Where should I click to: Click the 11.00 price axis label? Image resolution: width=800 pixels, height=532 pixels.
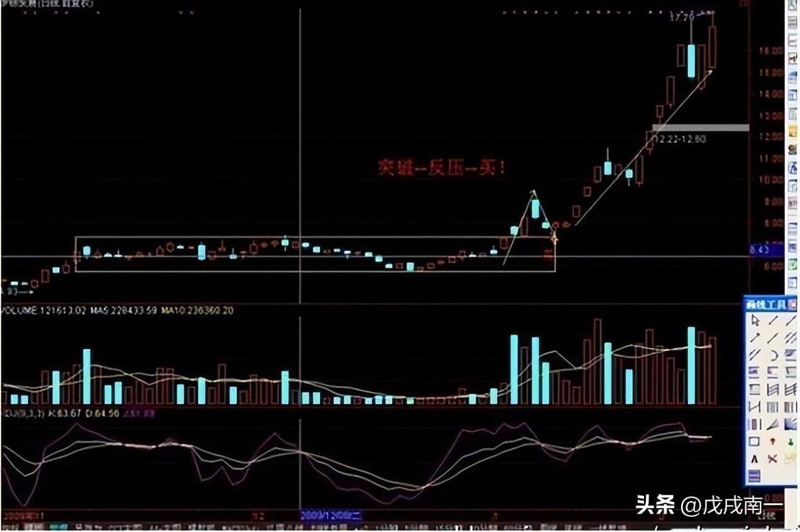coord(771,158)
